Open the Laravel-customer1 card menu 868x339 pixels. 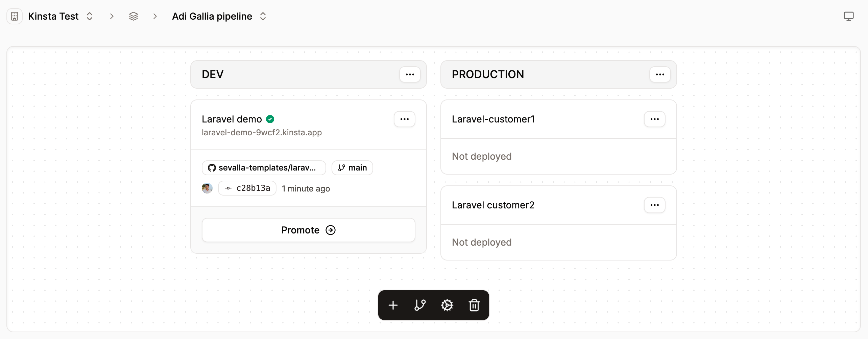point(655,119)
